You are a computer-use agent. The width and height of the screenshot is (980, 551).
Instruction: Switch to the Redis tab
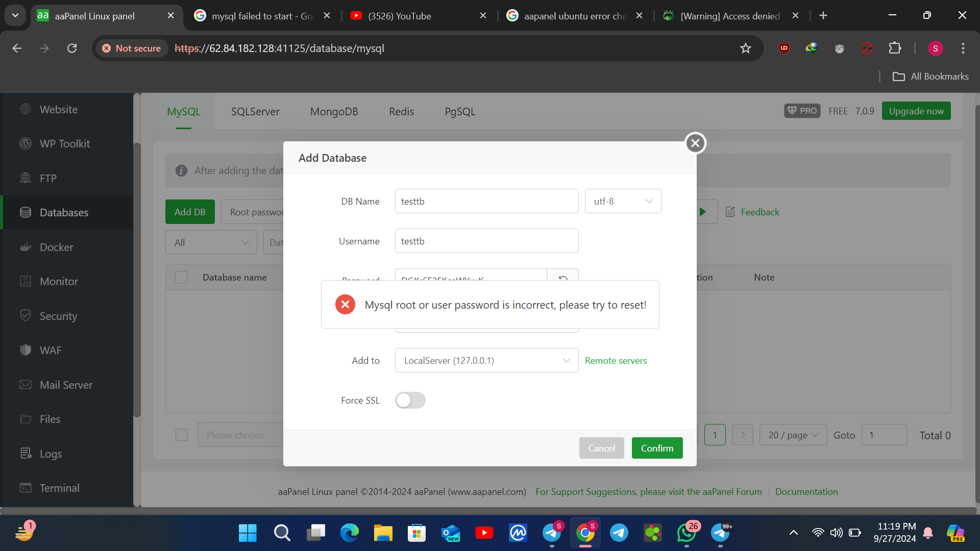coord(401,112)
